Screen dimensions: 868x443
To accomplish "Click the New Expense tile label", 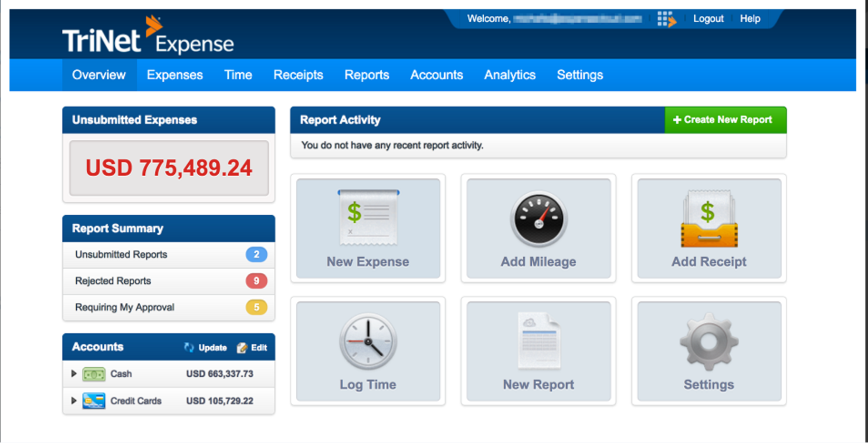I will pos(368,262).
